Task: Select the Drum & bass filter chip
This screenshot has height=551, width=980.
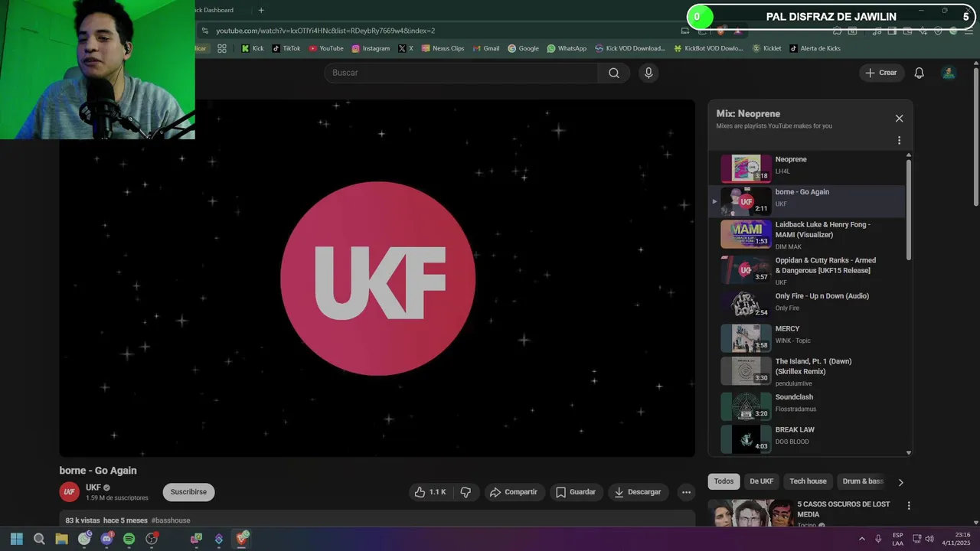Action: click(863, 481)
